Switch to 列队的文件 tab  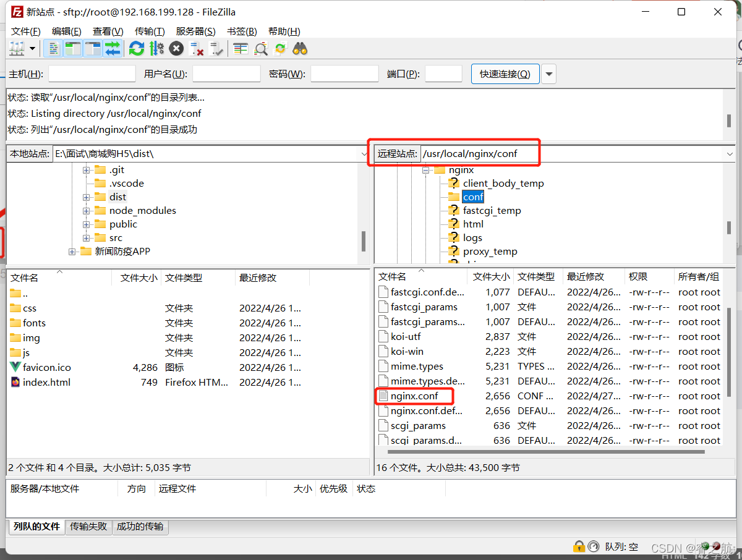36,527
